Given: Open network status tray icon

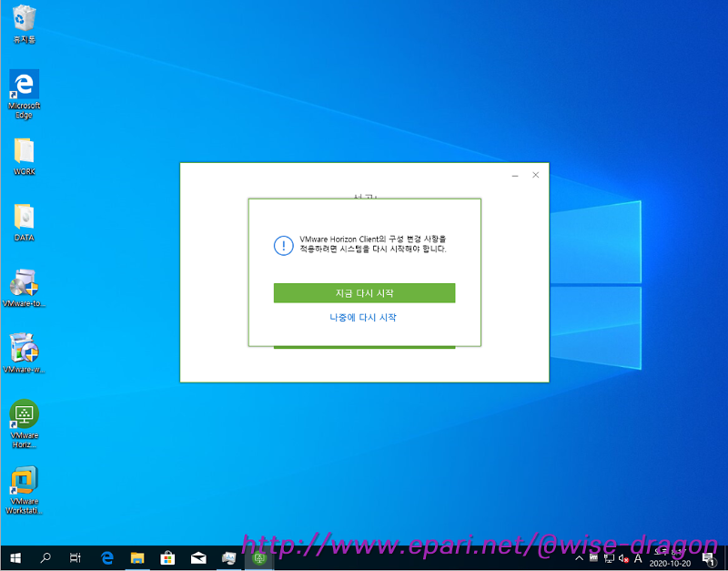Looking at the screenshot, I should (609, 558).
